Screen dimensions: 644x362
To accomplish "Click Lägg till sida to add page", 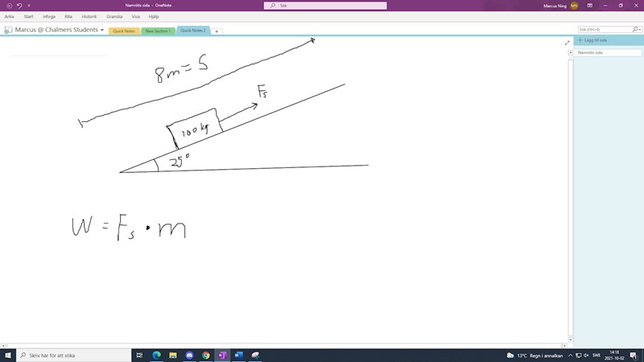I will (594, 40).
